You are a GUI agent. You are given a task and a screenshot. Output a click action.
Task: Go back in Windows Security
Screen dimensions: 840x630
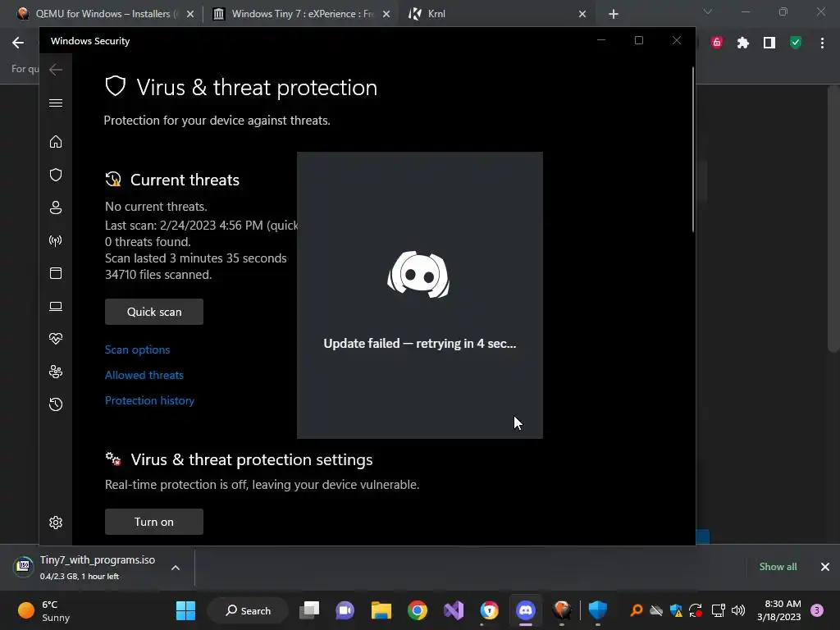tap(56, 69)
